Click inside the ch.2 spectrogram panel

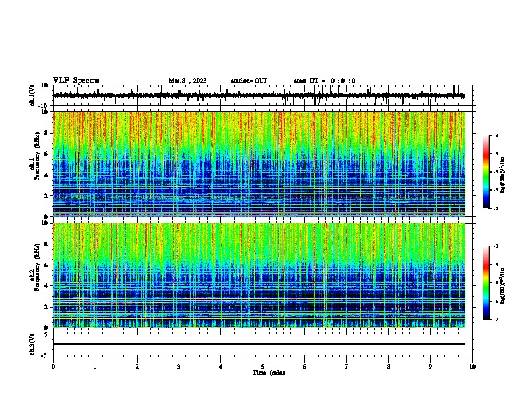pos(259,275)
